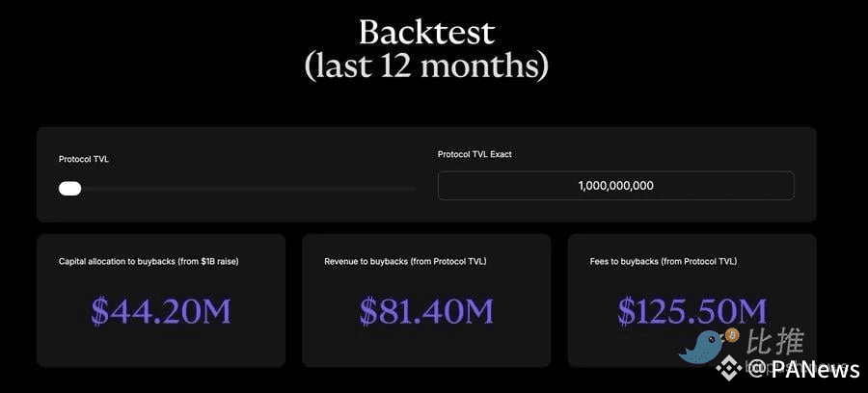Click the blue bird watermark icon
Screen dimensions: 868x393
tap(702, 346)
